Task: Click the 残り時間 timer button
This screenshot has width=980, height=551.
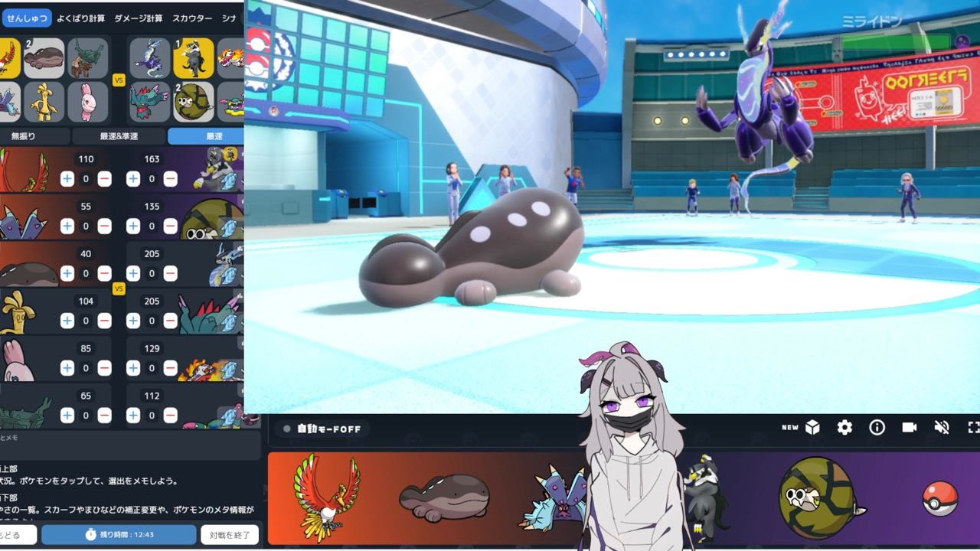Action: pos(119,534)
